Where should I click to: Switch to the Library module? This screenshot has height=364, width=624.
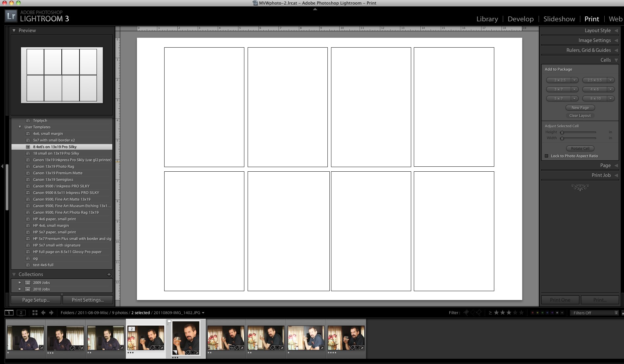(x=487, y=19)
